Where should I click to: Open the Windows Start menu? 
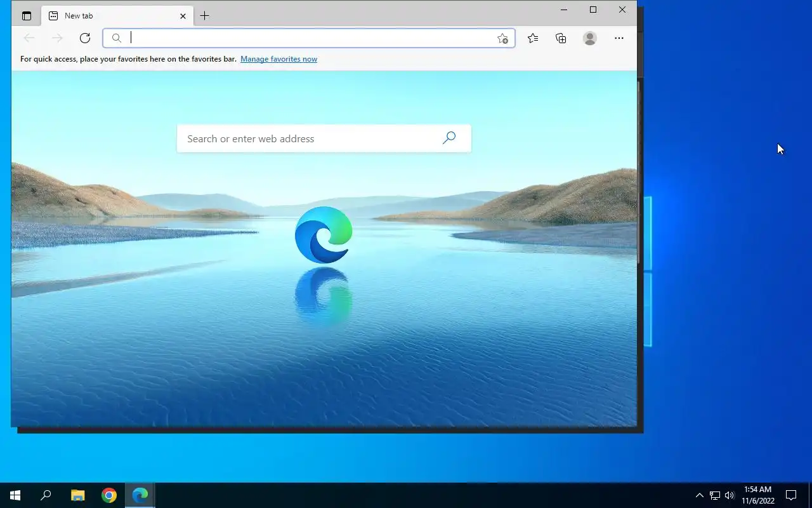click(15, 495)
